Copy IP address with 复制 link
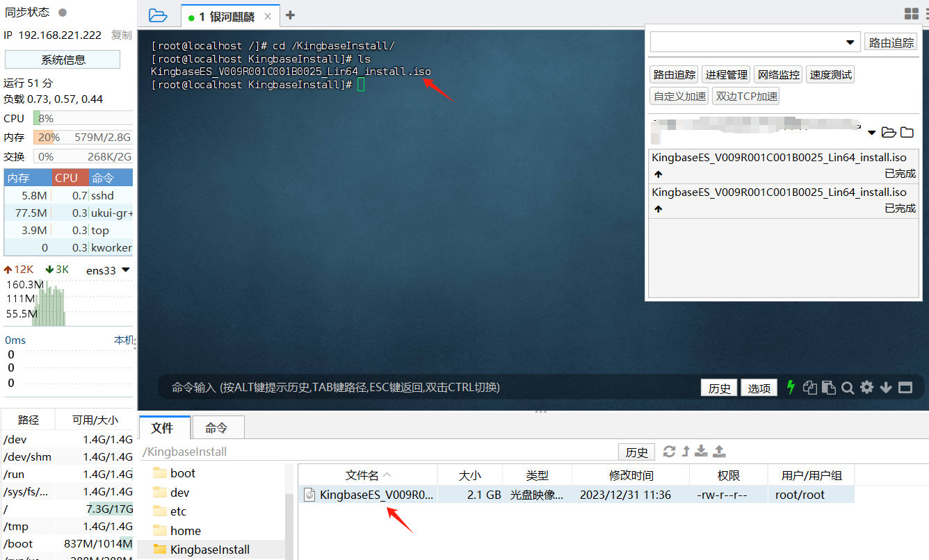 pyautogui.click(x=121, y=35)
